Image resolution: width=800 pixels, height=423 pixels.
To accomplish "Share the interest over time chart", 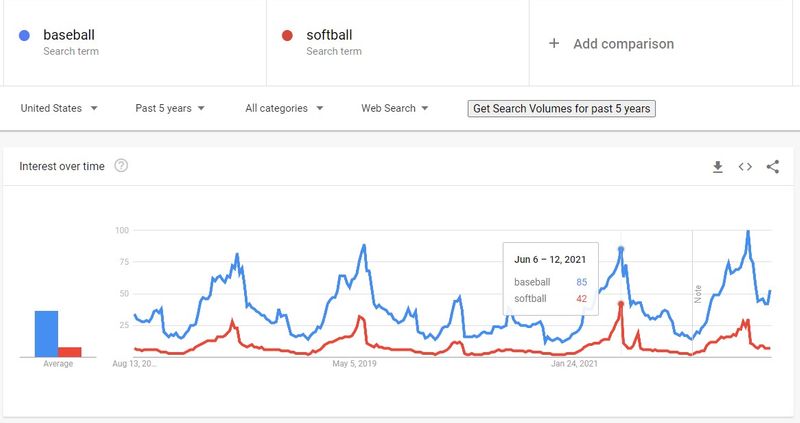I will point(772,166).
